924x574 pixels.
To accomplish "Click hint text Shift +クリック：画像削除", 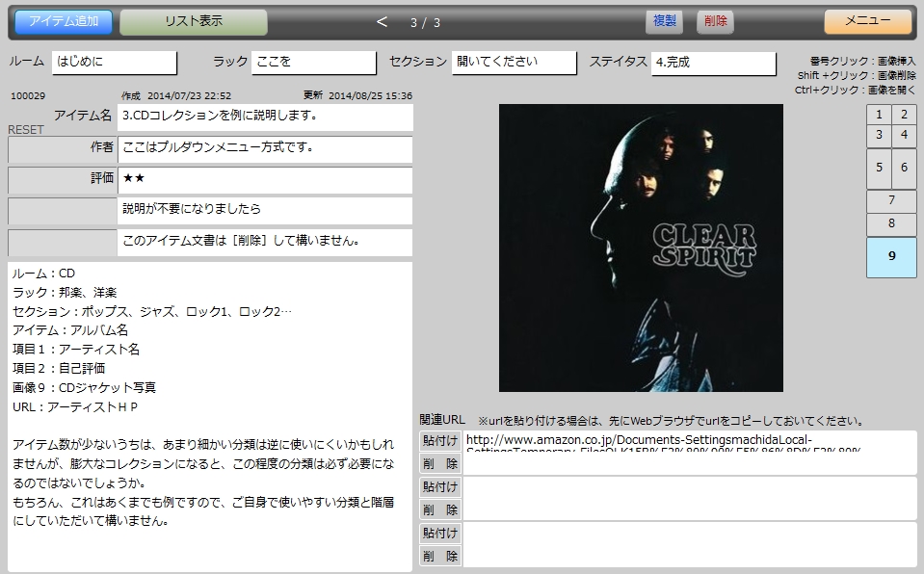I will click(x=857, y=75).
